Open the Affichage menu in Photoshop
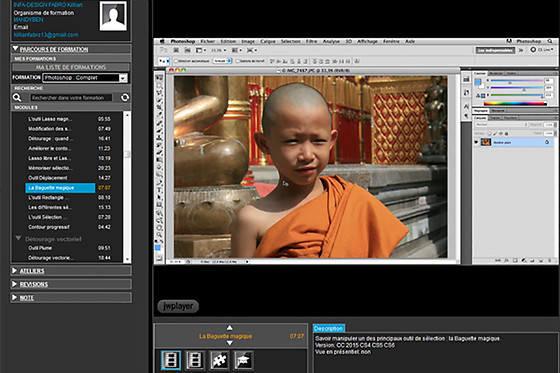 pyautogui.click(x=368, y=41)
